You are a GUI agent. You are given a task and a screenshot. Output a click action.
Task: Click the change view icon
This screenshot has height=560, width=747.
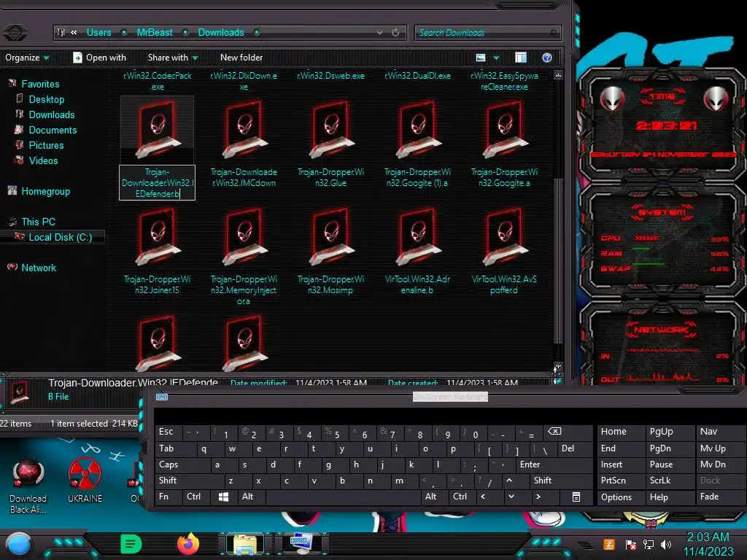[x=481, y=58]
